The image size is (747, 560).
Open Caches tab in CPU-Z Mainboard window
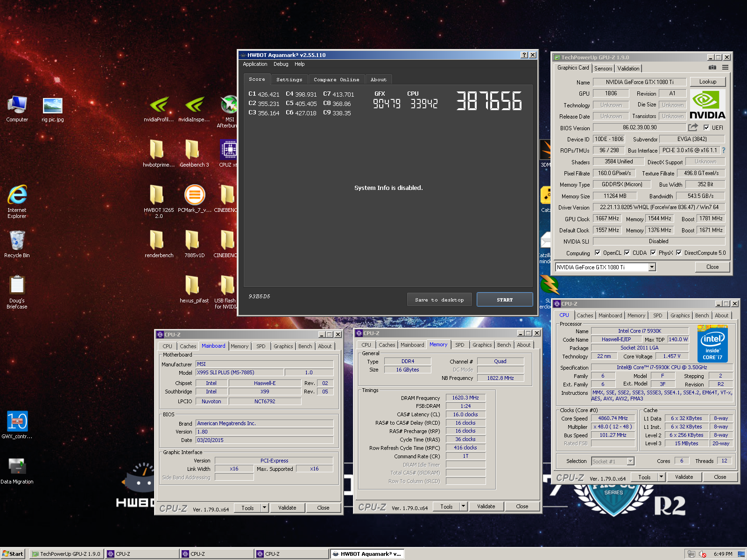click(x=188, y=346)
